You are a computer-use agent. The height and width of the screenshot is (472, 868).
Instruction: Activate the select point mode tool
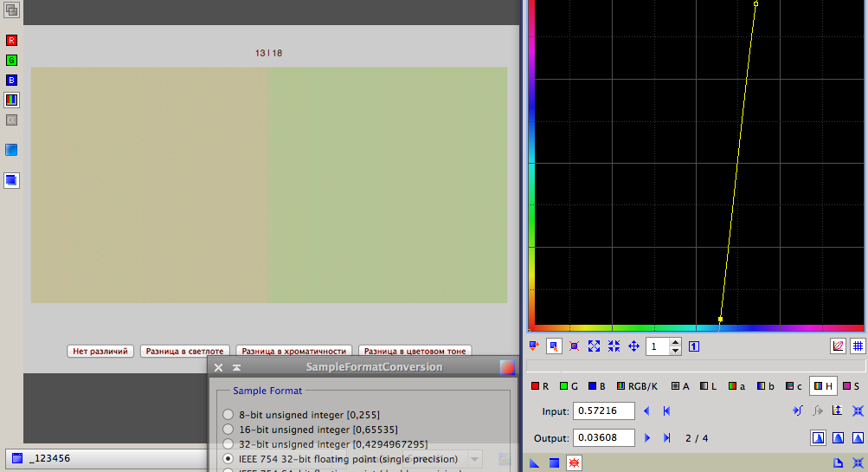[554, 346]
